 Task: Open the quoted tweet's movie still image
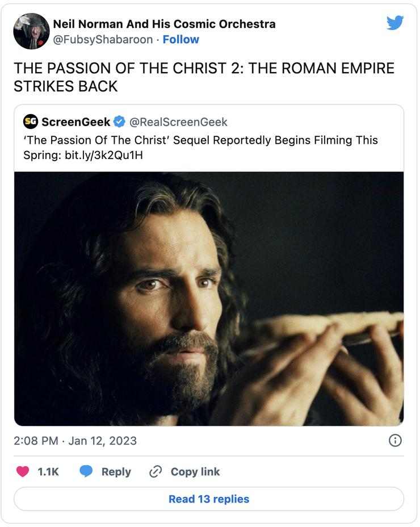(x=209, y=298)
